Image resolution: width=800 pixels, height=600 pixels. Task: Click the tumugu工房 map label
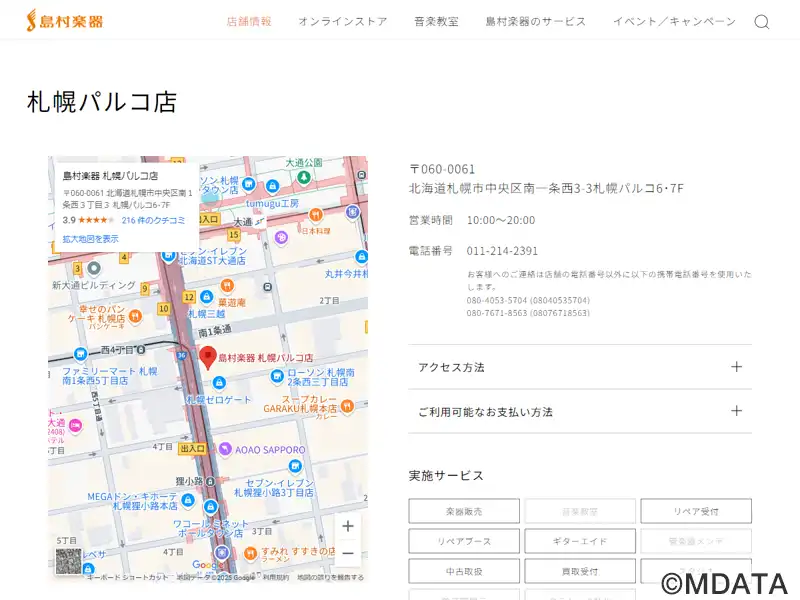click(272, 204)
